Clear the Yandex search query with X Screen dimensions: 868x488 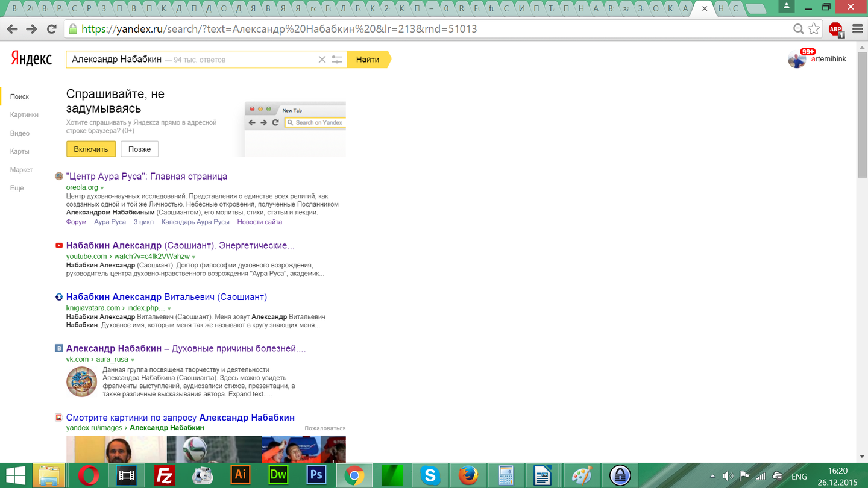tap(322, 60)
